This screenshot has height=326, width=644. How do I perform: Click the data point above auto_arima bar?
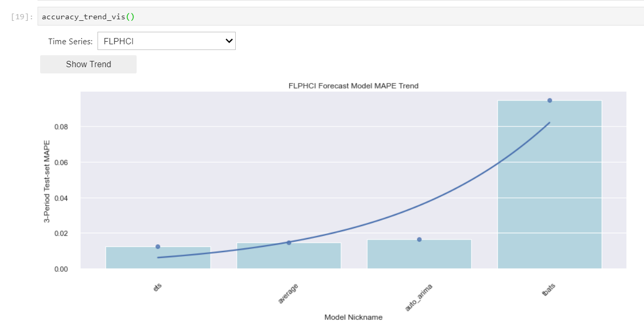(419, 240)
